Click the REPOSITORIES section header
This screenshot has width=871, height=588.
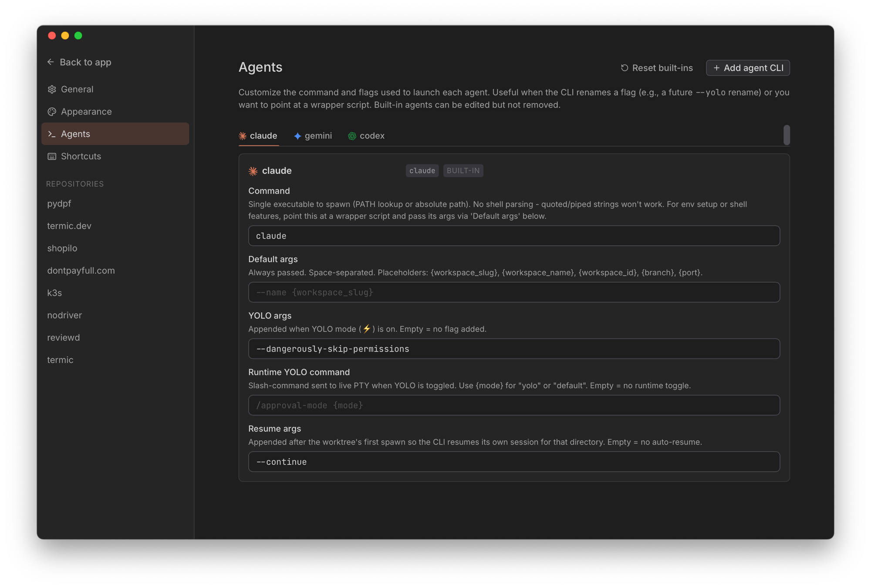75,184
